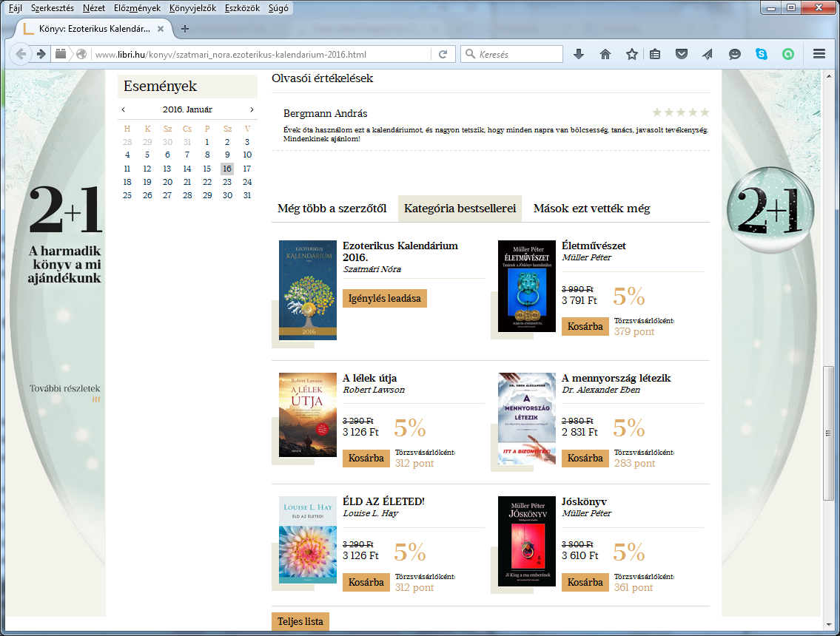The image size is (840, 636).
Task: Click author Louise L. Hay link
Action: pos(370,513)
